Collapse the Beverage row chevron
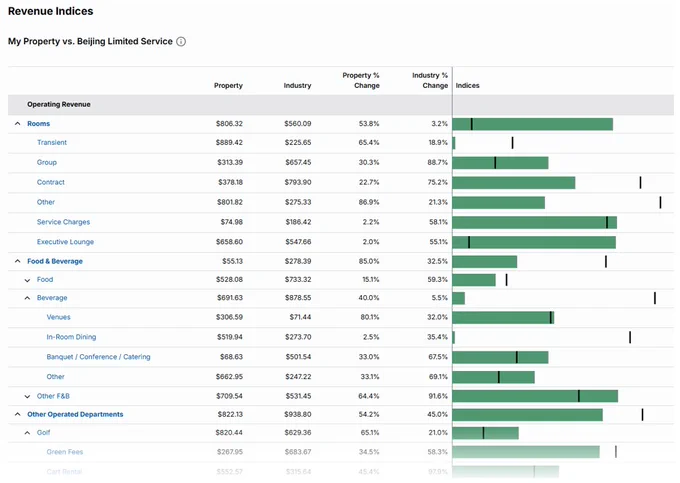The image size is (680, 483). coord(27,298)
